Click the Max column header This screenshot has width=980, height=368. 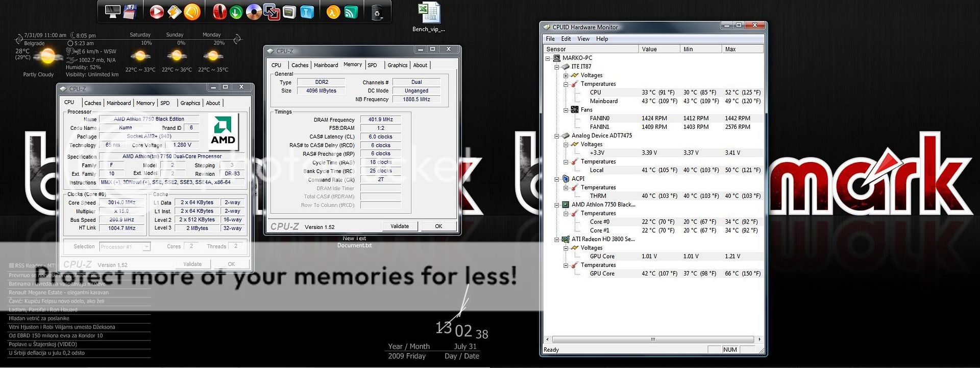tap(743, 49)
